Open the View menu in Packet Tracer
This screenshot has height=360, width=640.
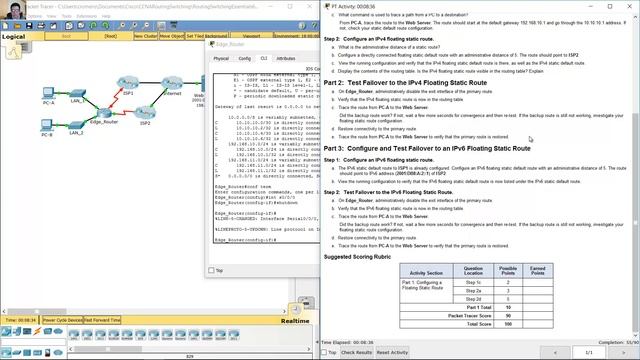[x=51, y=16]
